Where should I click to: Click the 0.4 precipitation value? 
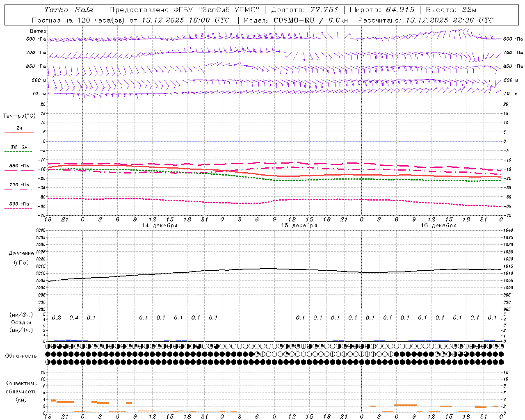(74, 318)
